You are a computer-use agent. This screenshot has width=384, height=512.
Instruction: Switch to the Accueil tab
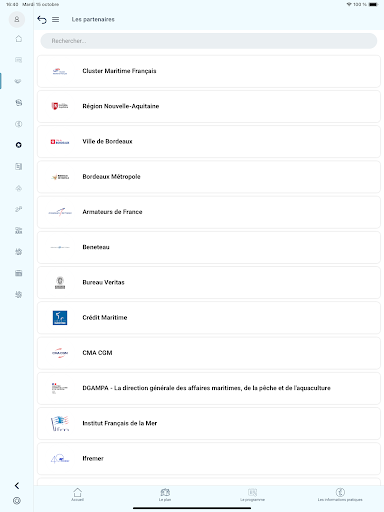pyautogui.click(x=77, y=495)
